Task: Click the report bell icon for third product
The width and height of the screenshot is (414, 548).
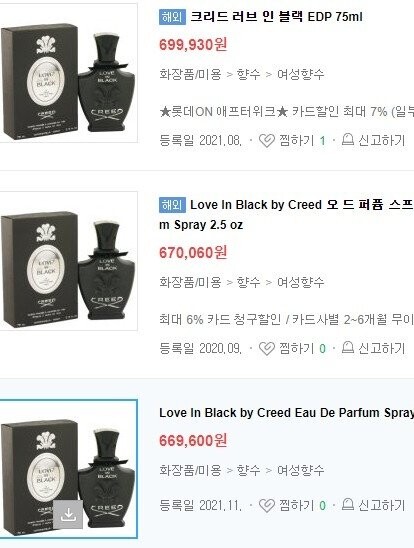Action: point(347,504)
